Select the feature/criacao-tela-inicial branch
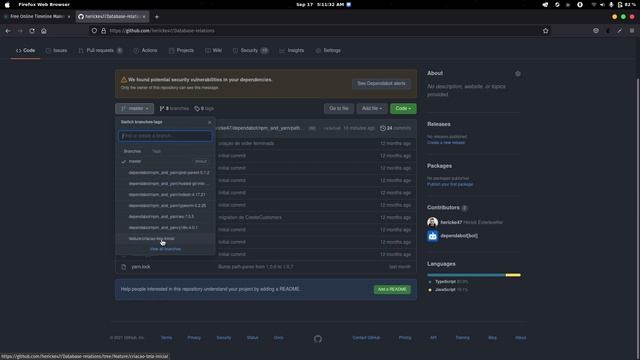The width and height of the screenshot is (640, 360). pyautogui.click(x=165, y=239)
